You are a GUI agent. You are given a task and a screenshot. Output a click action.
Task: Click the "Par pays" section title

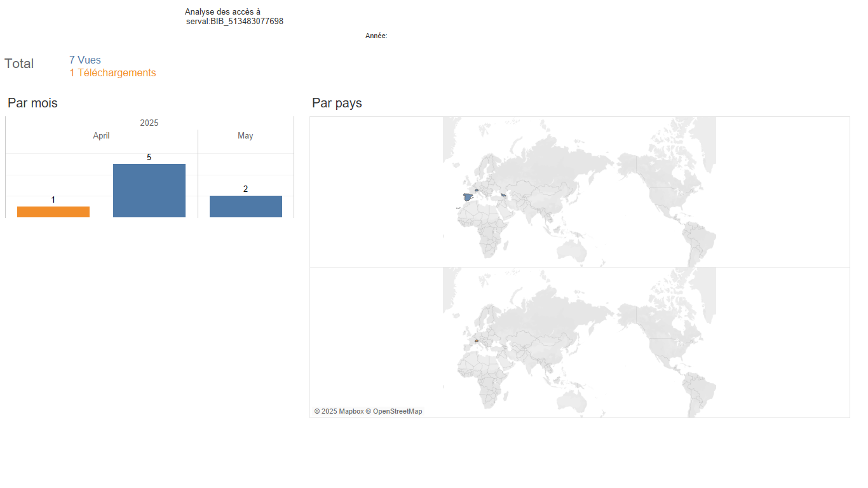point(337,103)
